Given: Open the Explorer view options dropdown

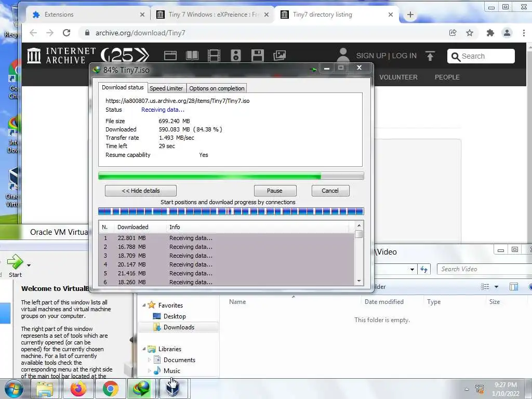Looking at the screenshot, I should (496, 287).
